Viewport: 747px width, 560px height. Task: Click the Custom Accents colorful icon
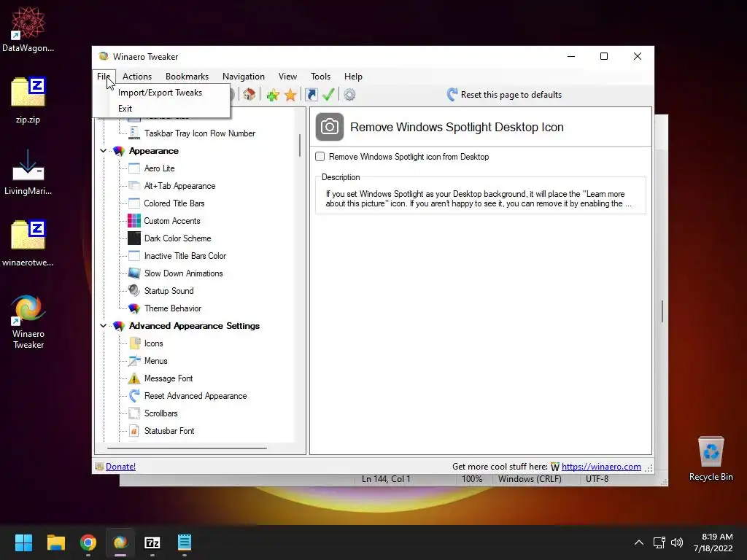134,221
